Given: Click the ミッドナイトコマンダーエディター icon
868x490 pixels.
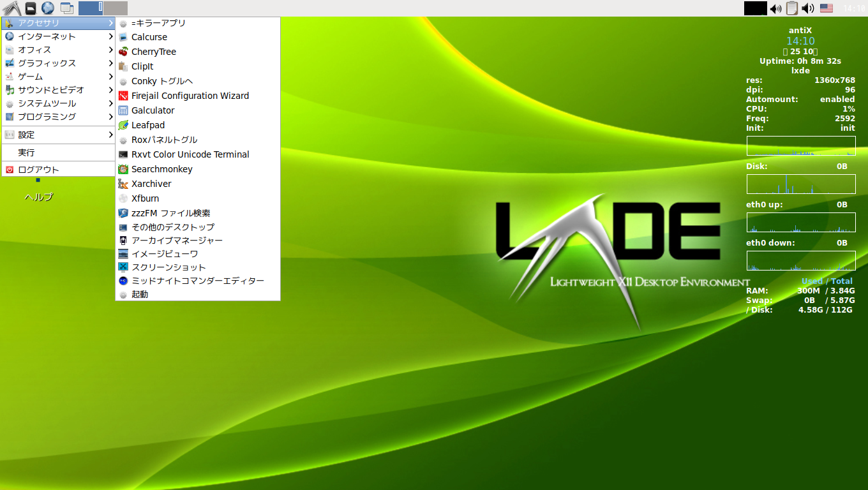Looking at the screenshot, I should coord(123,281).
